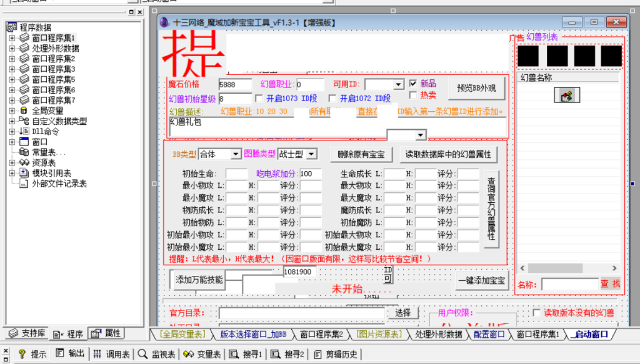Click the 查询官方幻兽属性 vertical button
Viewport: 640px width, 364px height.
[491, 209]
